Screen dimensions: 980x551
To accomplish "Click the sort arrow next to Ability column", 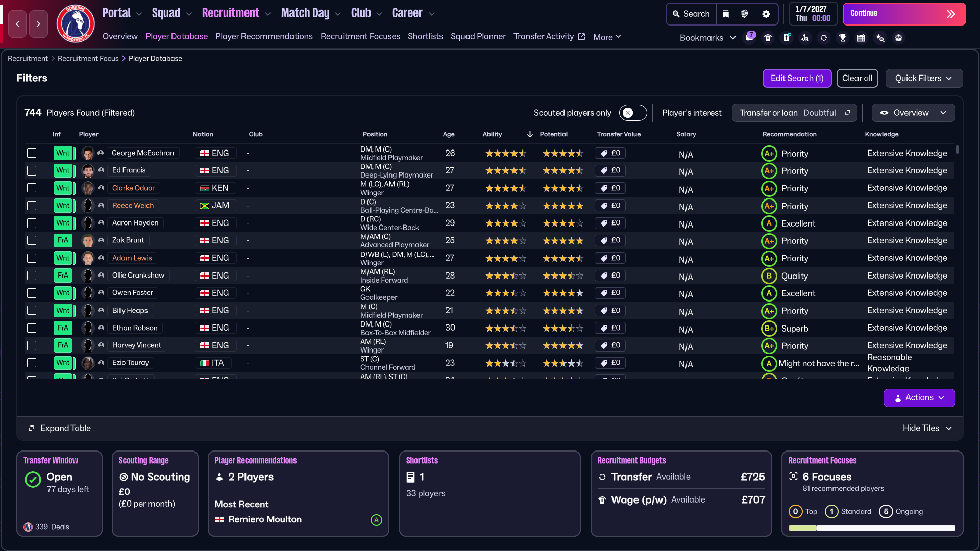I will pos(530,134).
